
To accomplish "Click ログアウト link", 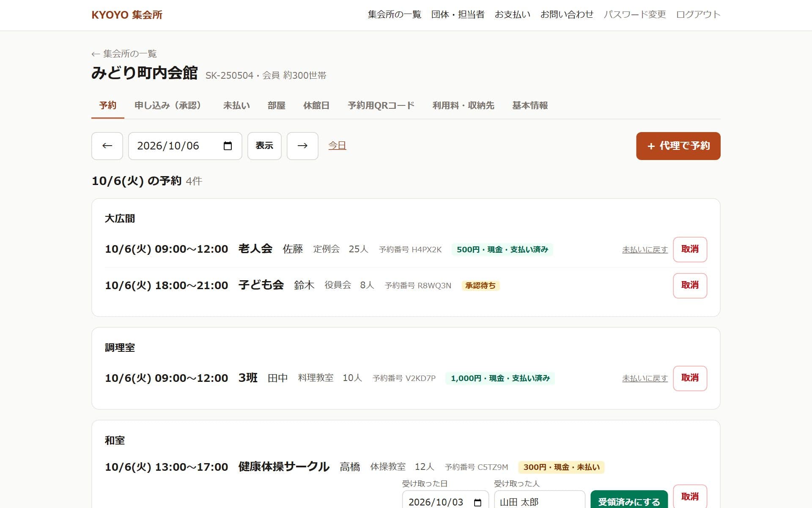I will point(698,14).
